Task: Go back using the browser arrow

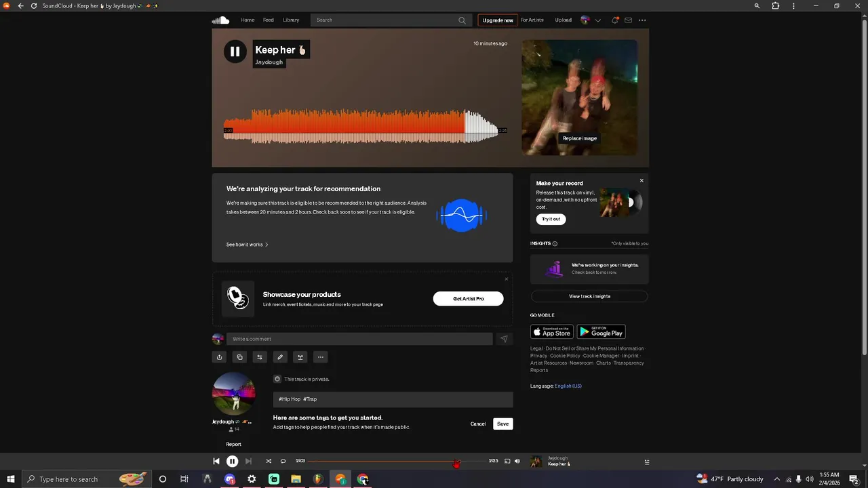Action: click(x=20, y=5)
